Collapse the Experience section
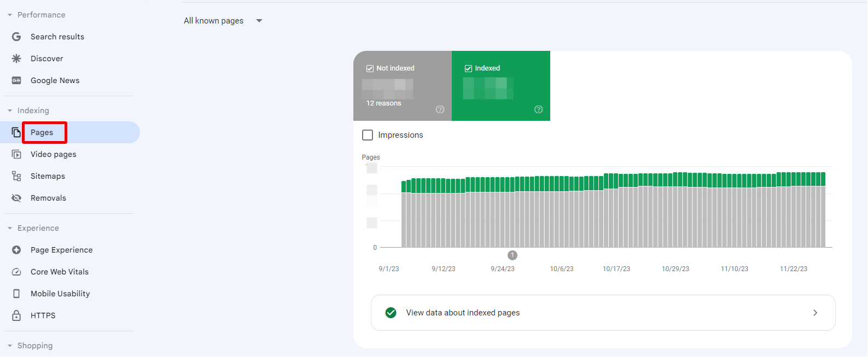This screenshot has height=357, width=868. [x=10, y=228]
